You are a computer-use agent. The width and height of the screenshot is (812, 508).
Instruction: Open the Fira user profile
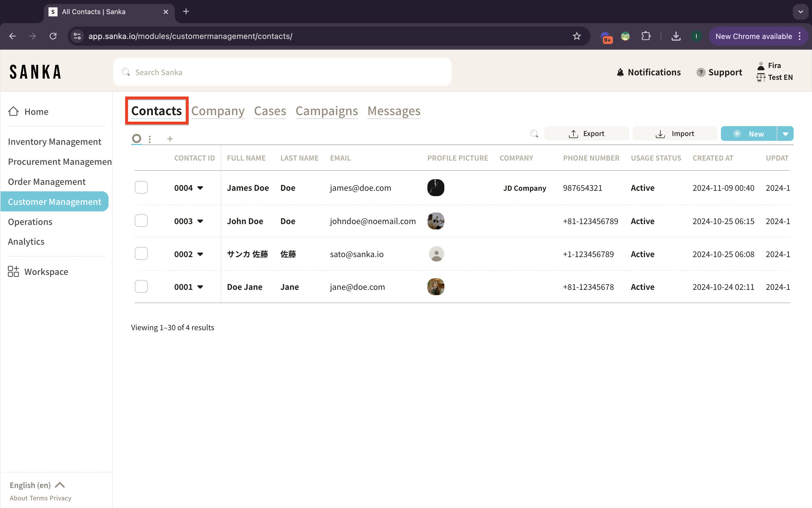point(769,65)
